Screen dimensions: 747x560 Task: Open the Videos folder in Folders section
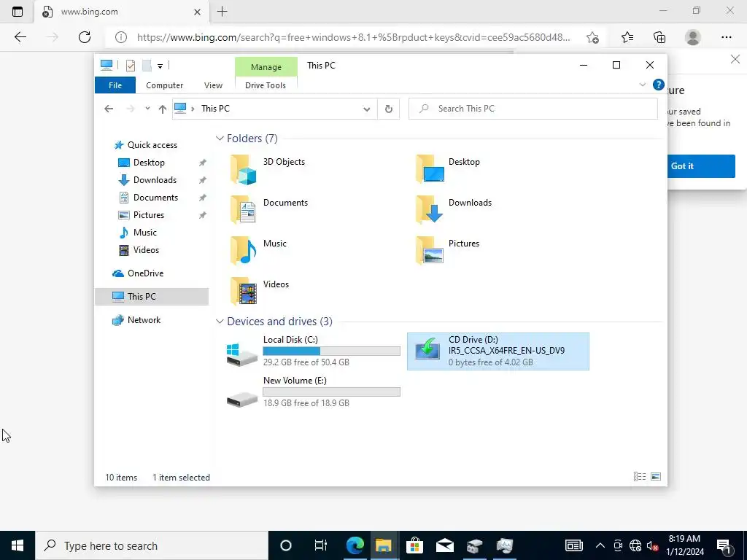coord(259,292)
